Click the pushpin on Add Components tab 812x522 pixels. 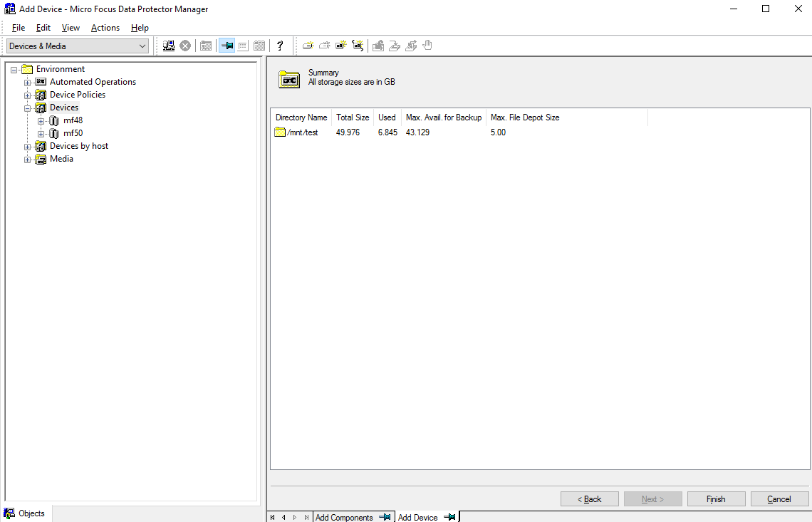pos(385,517)
